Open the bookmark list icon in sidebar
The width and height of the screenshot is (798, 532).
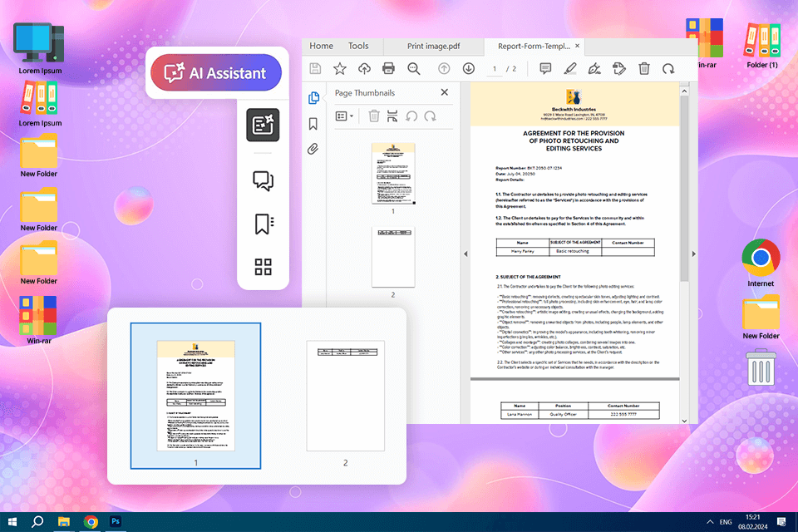click(264, 224)
